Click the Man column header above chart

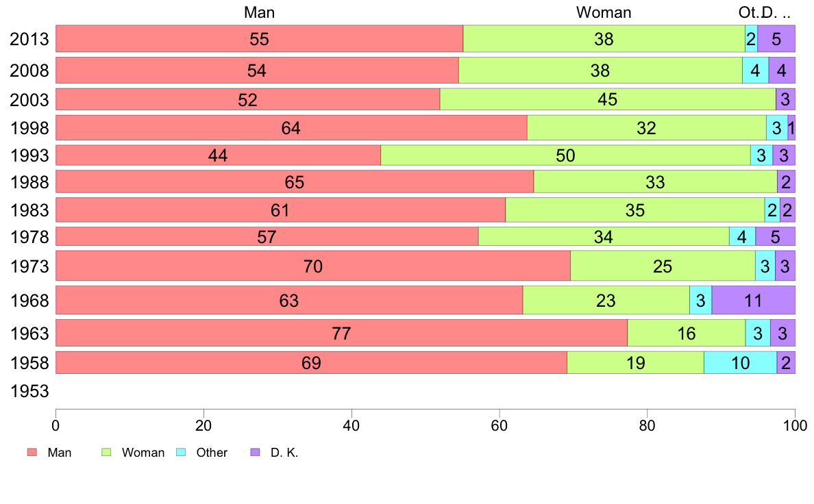(x=259, y=12)
